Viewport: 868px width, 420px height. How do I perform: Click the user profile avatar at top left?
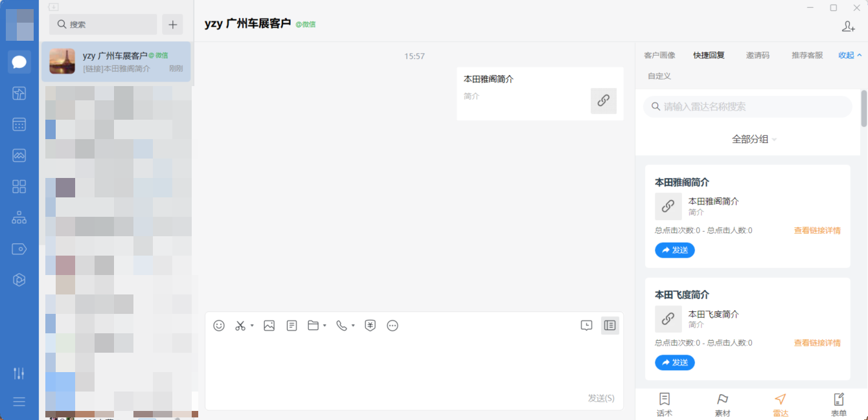(x=19, y=25)
